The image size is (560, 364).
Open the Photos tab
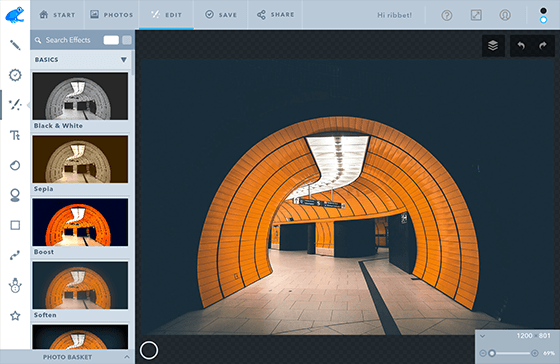click(x=111, y=15)
